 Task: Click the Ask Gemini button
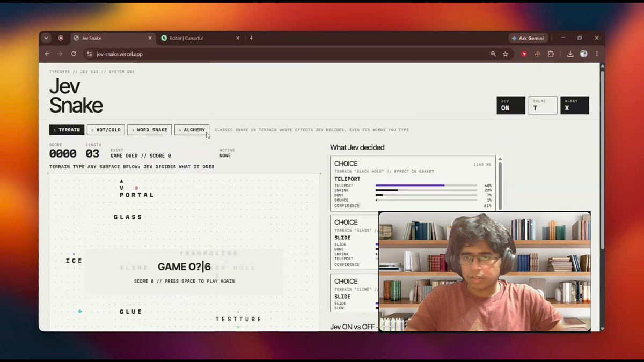[x=528, y=38]
